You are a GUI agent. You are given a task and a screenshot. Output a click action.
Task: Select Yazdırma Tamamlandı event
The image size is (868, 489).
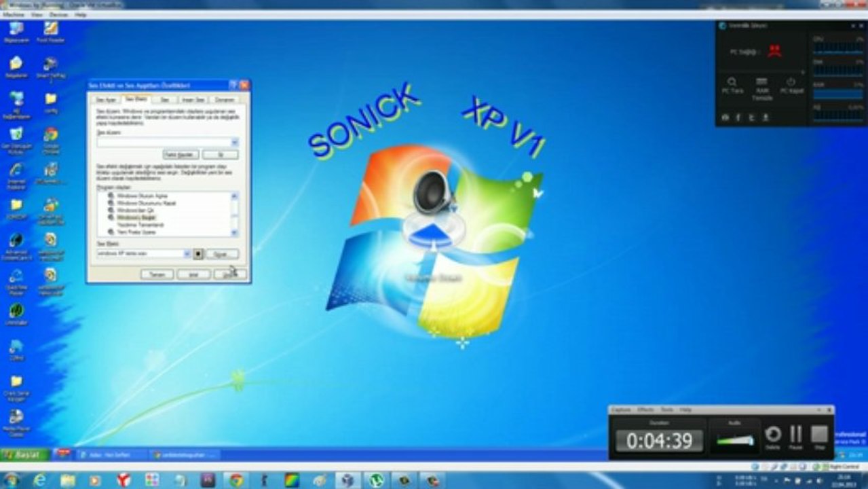pos(140,225)
